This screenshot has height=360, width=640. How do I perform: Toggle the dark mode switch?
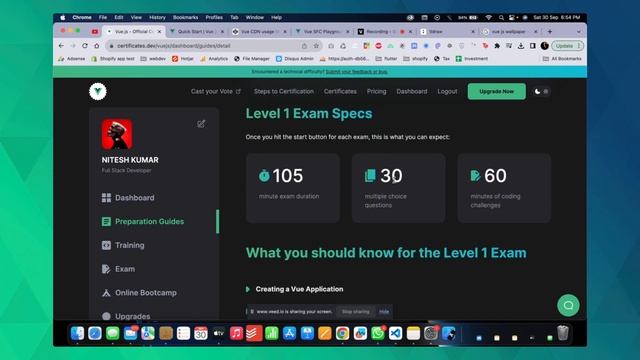(x=541, y=91)
